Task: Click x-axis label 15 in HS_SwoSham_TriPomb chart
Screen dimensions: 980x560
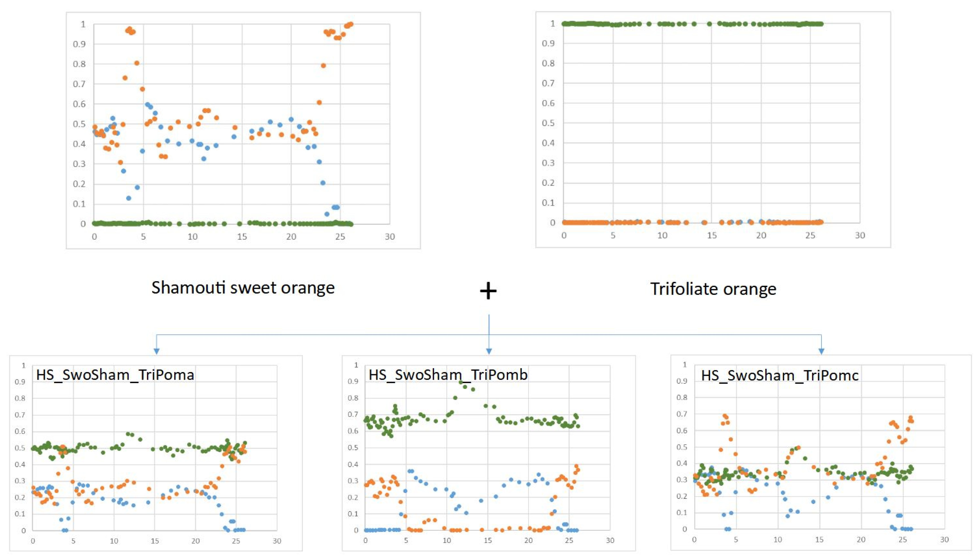Action: point(487,540)
